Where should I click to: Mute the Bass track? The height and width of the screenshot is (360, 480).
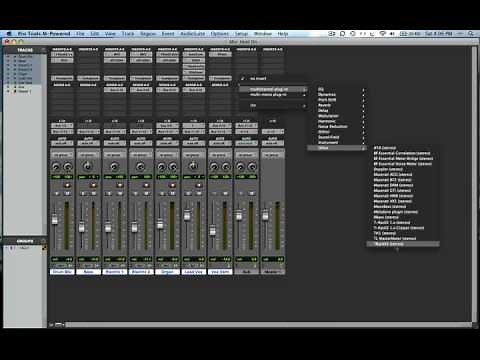point(94,193)
